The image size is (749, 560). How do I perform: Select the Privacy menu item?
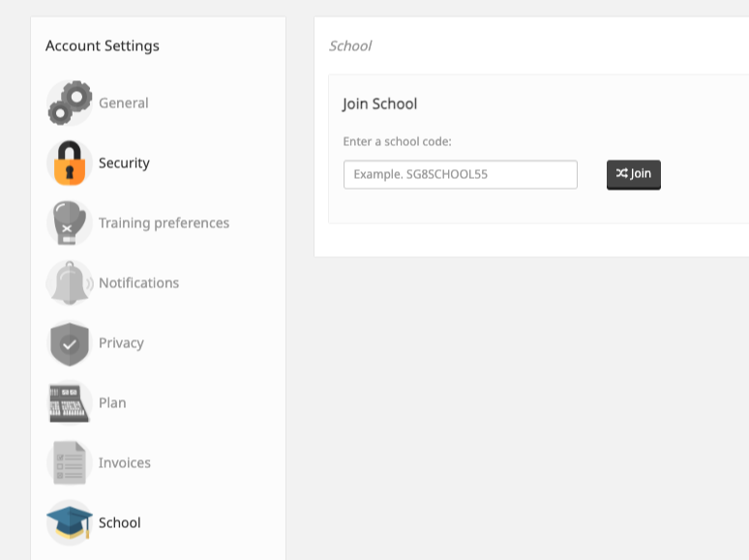[x=121, y=343]
